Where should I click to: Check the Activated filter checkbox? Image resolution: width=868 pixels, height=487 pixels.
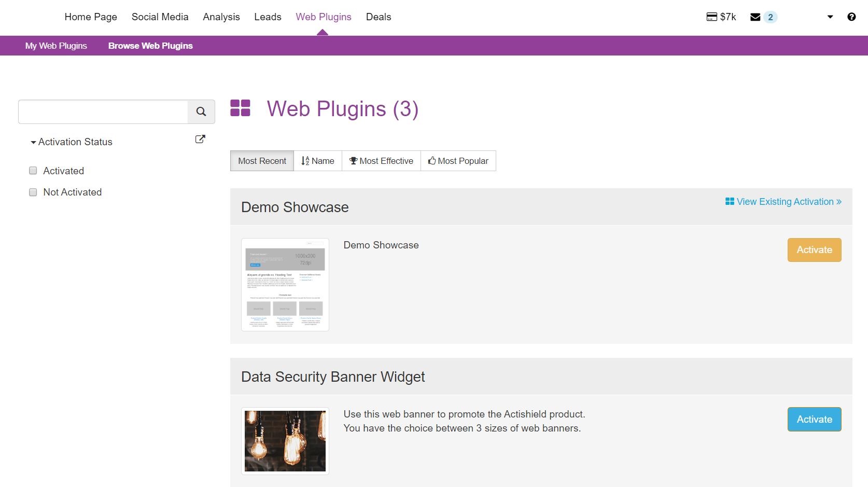tap(33, 171)
